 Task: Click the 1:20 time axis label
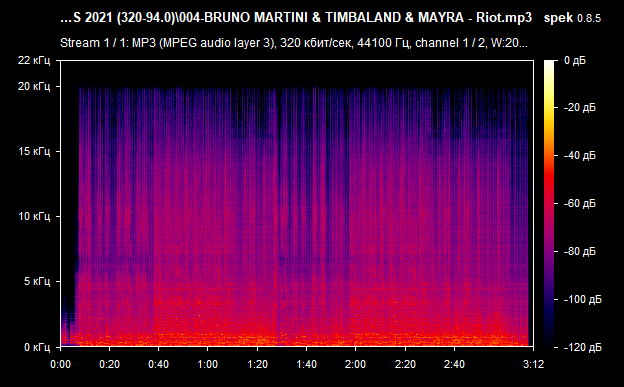[257, 364]
